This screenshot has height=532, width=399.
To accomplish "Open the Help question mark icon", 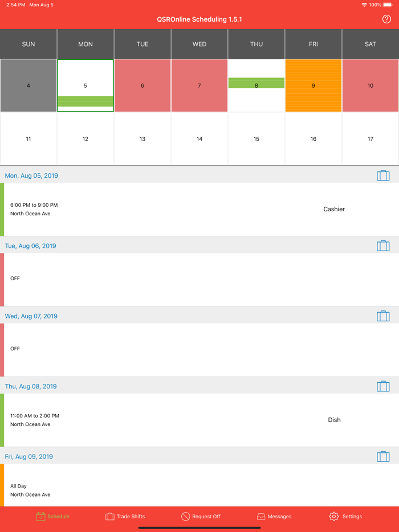I will tap(388, 19).
